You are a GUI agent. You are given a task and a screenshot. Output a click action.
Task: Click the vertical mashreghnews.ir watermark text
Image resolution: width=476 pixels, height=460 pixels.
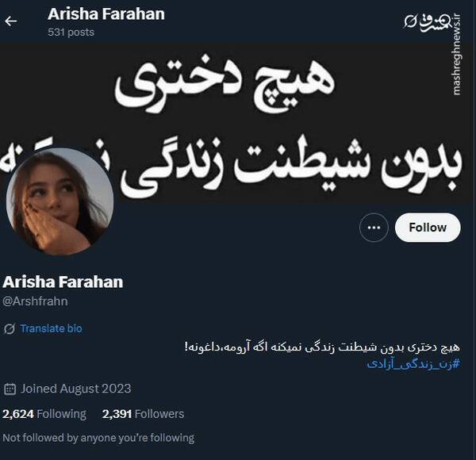pyautogui.click(x=456, y=55)
